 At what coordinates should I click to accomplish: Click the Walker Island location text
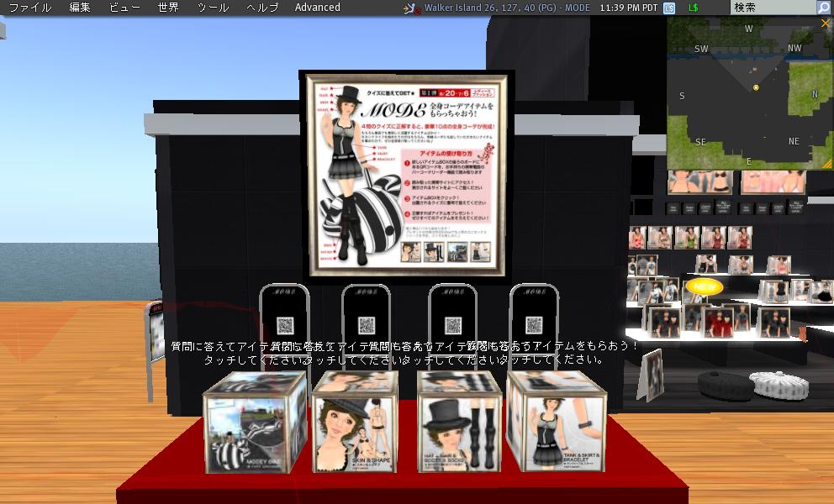point(507,8)
